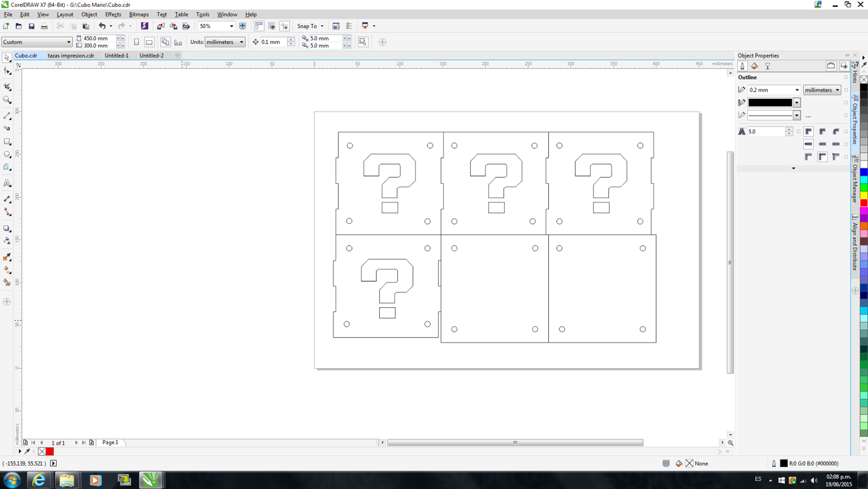
Task: Select the Drop Shadow tool
Action: (7, 228)
